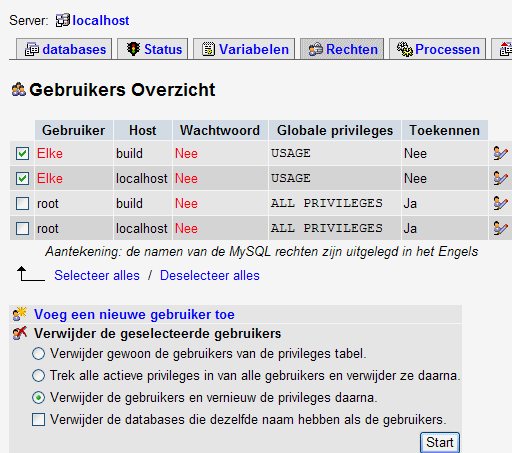Click edit privileges icon for root localhost
The image size is (512, 453).
click(500, 228)
